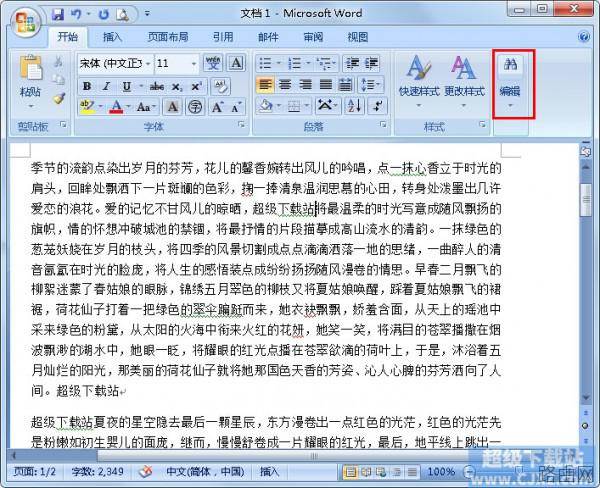
Task: Undo the last action
Action: pos(75,14)
